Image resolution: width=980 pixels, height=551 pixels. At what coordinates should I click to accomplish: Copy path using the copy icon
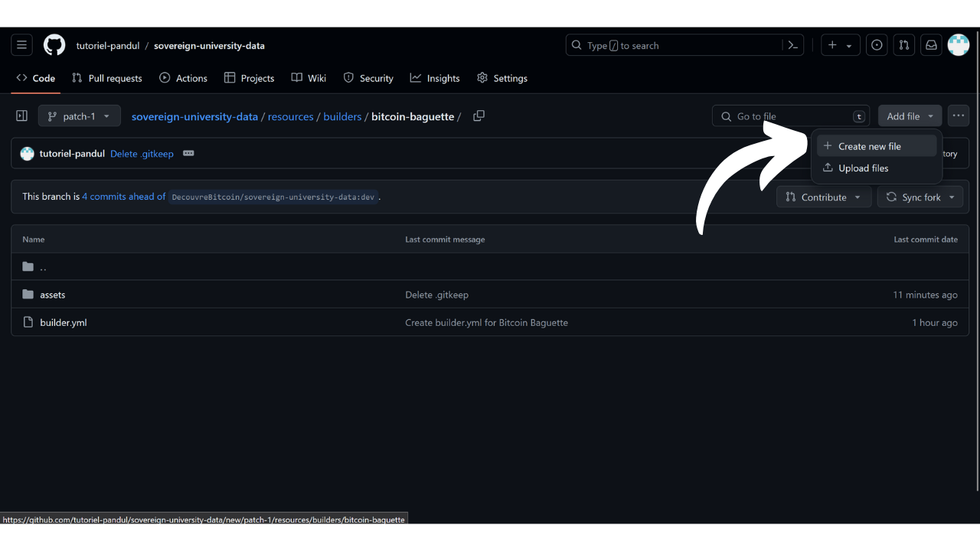click(x=479, y=116)
